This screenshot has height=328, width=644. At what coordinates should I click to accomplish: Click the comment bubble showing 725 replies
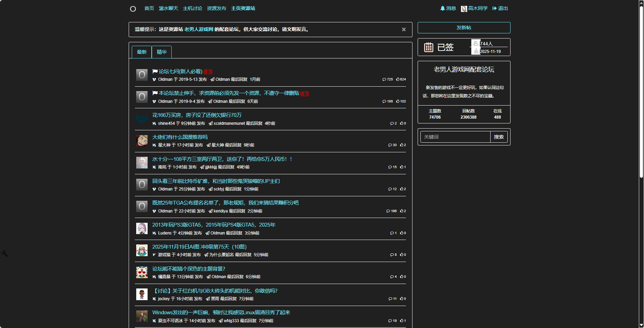point(385,79)
